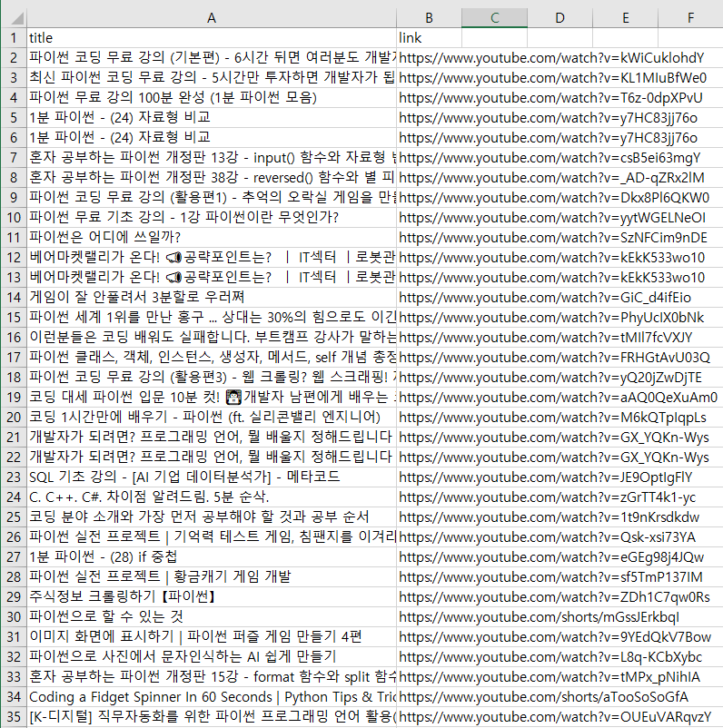Click link ending _AD-qZRx2IM
Screen dimensions: 723x728
(551, 178)
